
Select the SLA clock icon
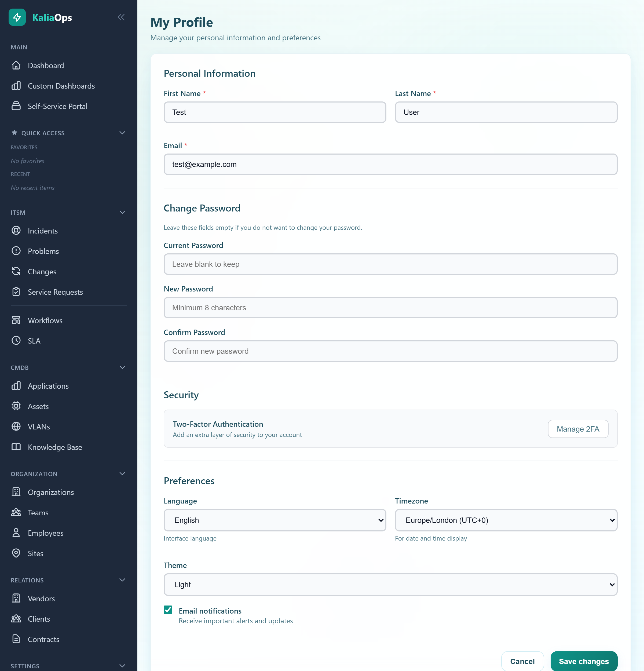pos(16,340)
